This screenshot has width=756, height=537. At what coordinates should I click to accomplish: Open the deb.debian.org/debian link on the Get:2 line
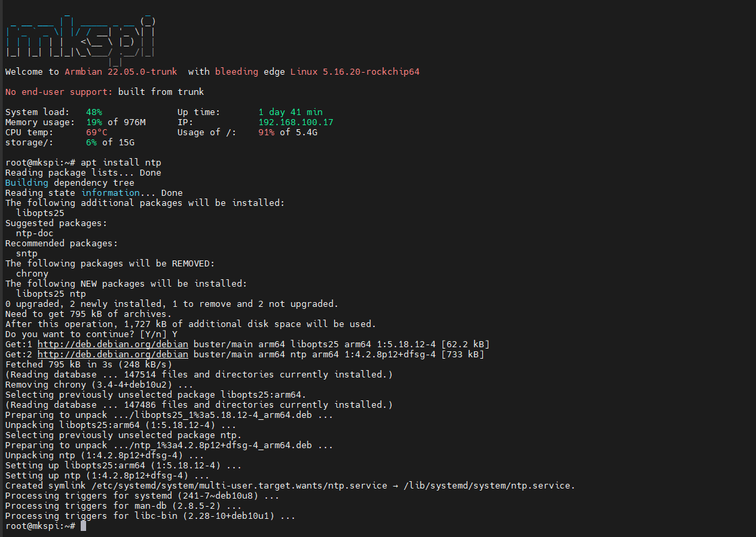click(x=113, y=354)
